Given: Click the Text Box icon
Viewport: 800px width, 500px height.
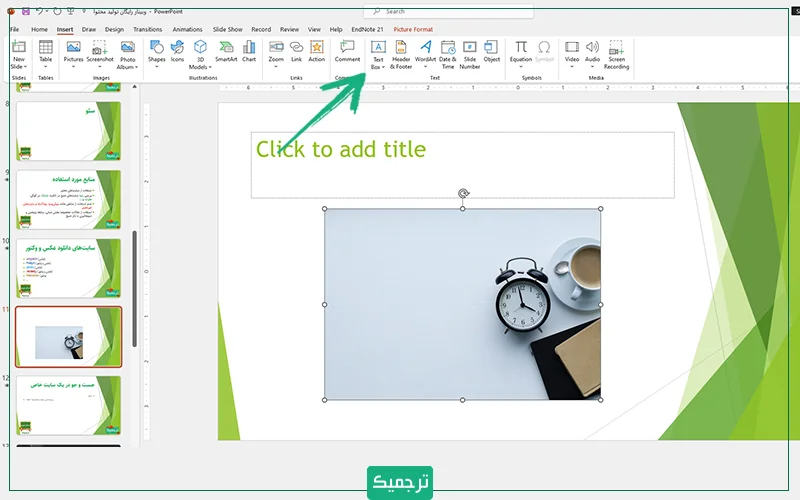Looking at the screenshot, I should (x=378, y=47).
